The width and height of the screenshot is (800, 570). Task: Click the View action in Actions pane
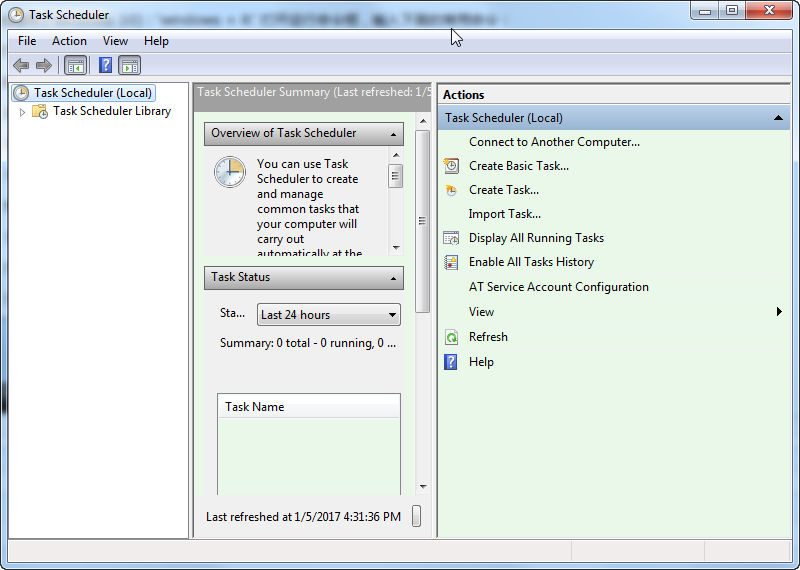coord(481,312)
